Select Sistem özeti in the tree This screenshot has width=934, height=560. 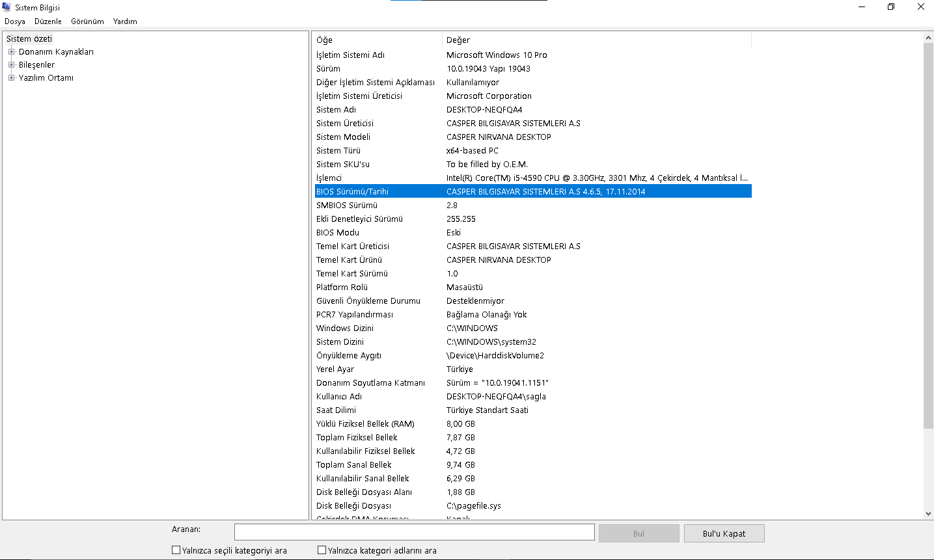(x=29, y=39)
